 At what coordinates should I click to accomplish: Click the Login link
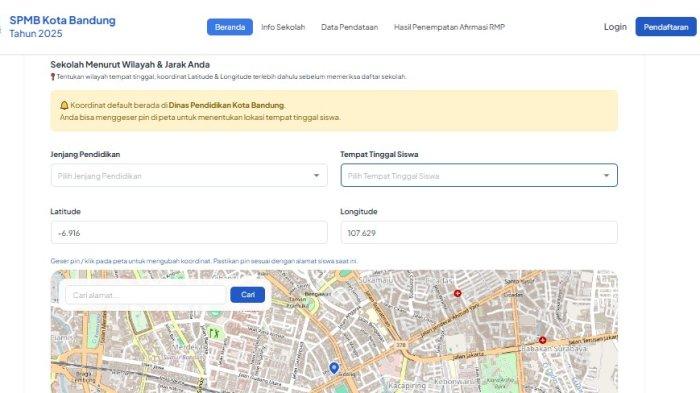pyautogui.click(x=615, y=27)
